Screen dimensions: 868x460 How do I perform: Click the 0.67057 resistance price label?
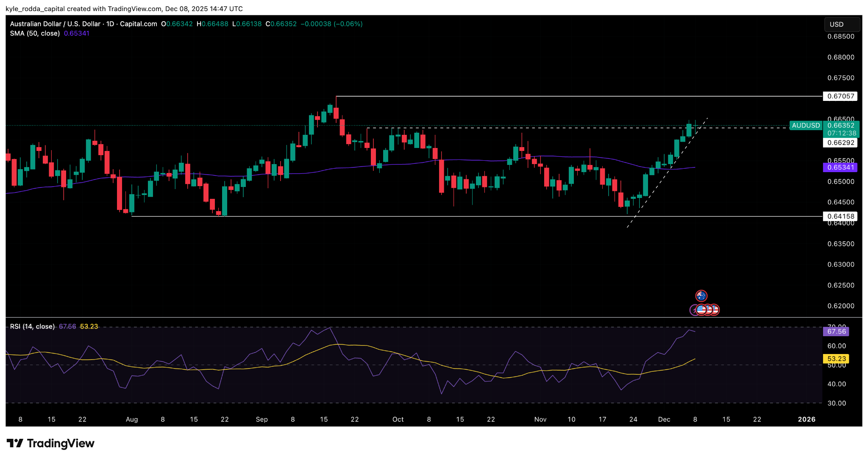click(840, 96)
